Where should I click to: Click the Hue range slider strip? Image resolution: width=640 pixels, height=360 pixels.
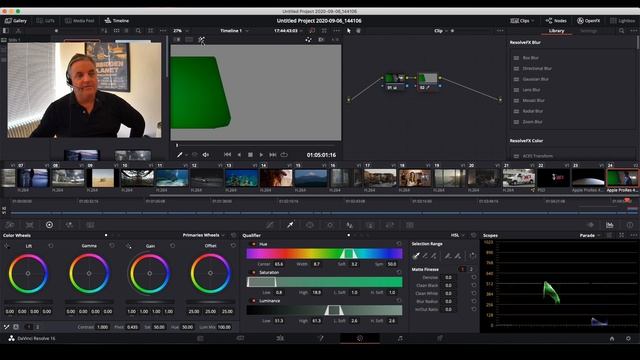324,254
